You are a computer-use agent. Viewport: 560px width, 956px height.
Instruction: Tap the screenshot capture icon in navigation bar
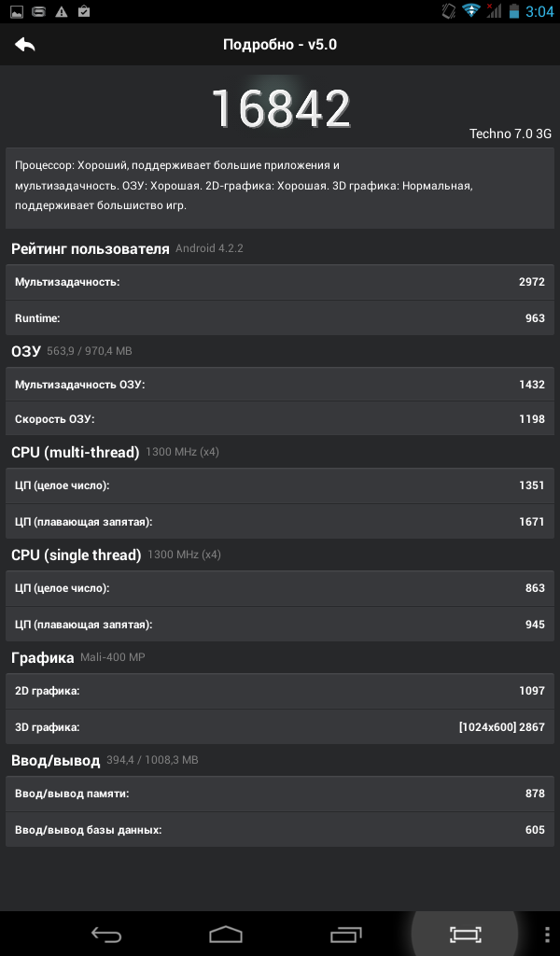tap(465, 934)
